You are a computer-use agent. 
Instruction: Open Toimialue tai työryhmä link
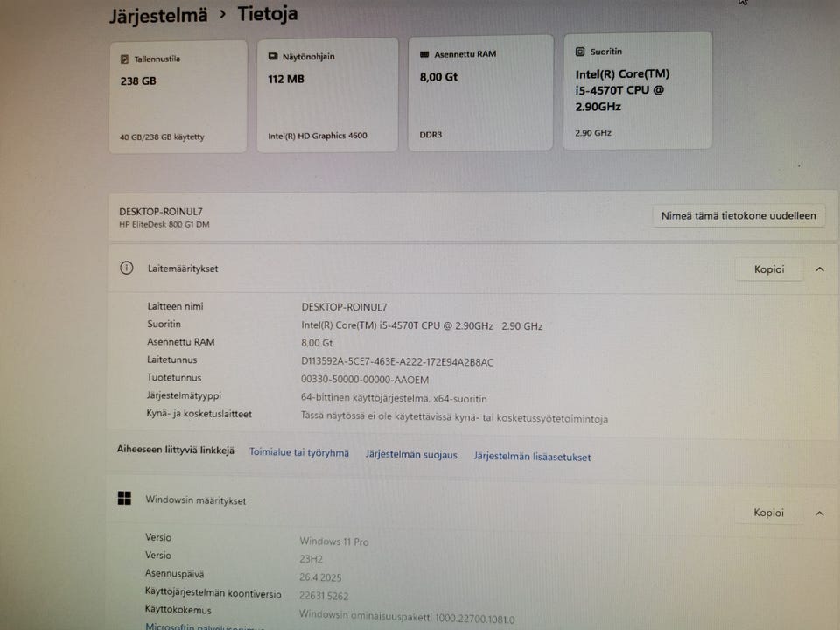(299, 452)
